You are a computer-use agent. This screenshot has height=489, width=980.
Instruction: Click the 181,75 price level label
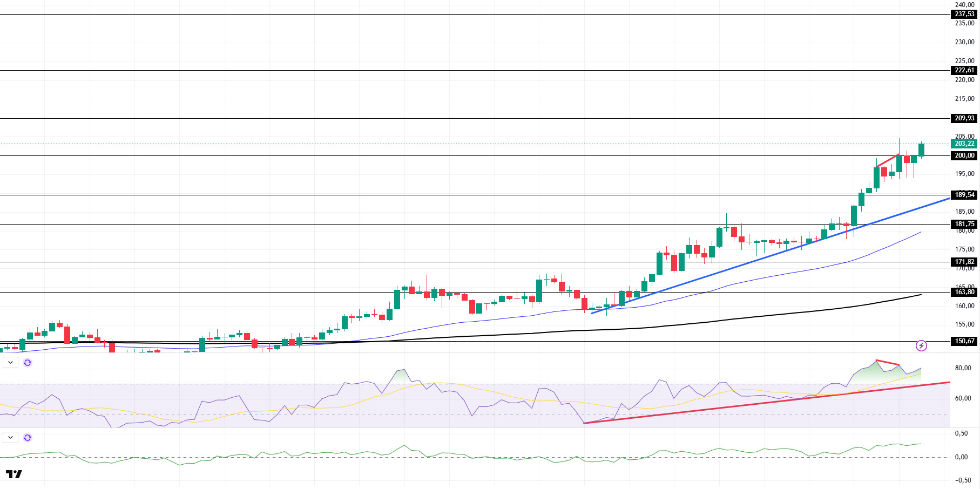tap(964, 224)
